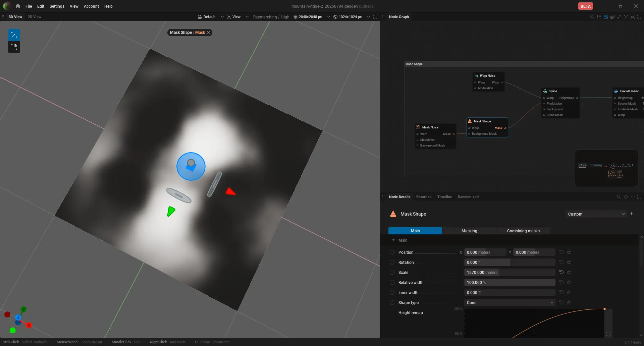Open the Custom preset dropdown
644x346 pixels.
click(596, 214)
